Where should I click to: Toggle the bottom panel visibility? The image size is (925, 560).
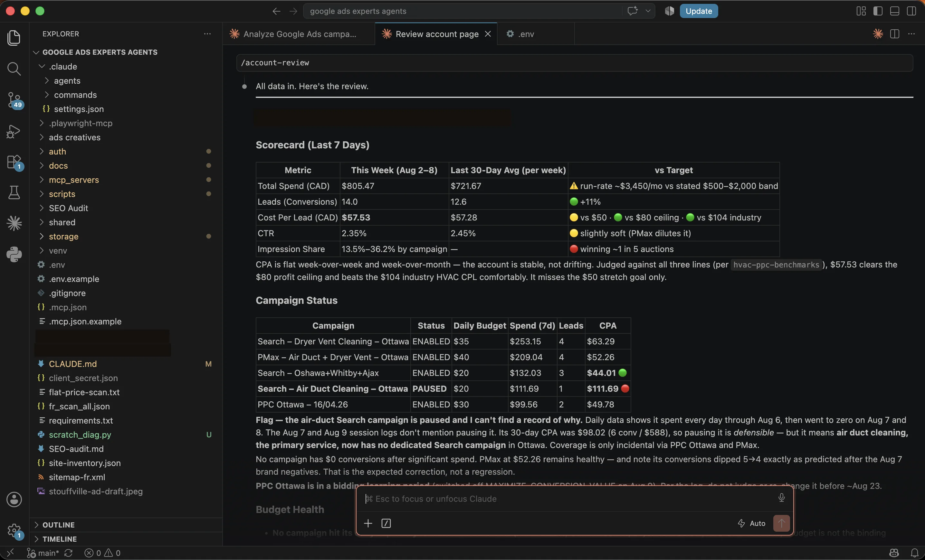pyautogui.click(x=895, y=11)
